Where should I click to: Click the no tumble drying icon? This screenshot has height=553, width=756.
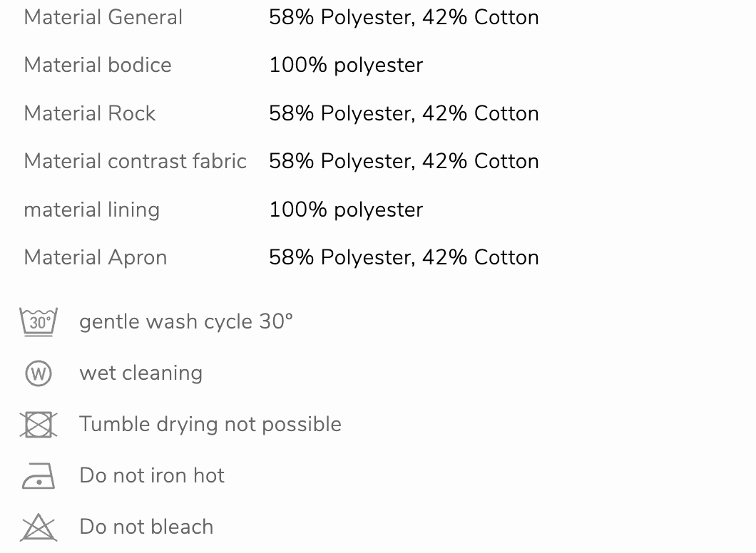pyautogui.click(x=39, y=425)
